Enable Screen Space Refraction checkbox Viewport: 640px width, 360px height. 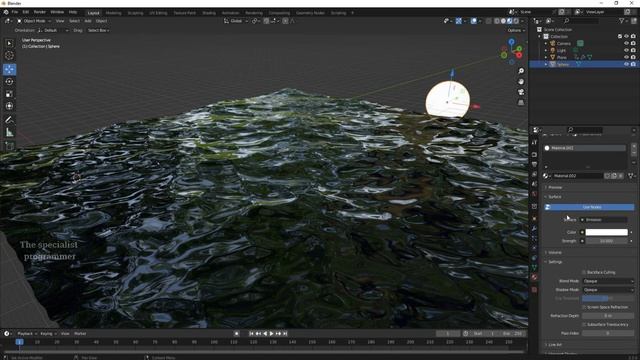[x=584, y=307]
